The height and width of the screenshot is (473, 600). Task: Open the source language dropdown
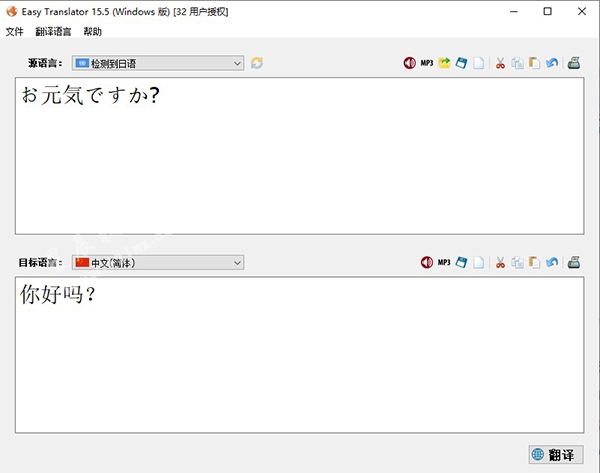point(158,63)
